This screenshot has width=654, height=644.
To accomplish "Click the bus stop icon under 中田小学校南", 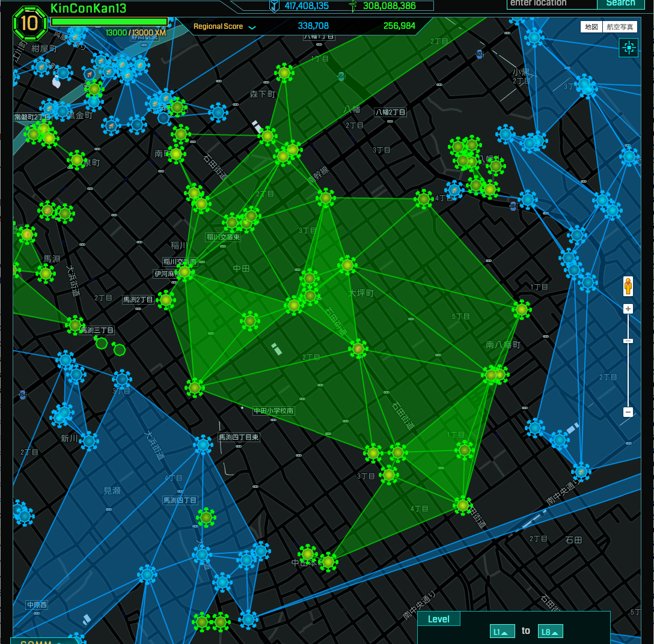I will [x=273, y=420].
